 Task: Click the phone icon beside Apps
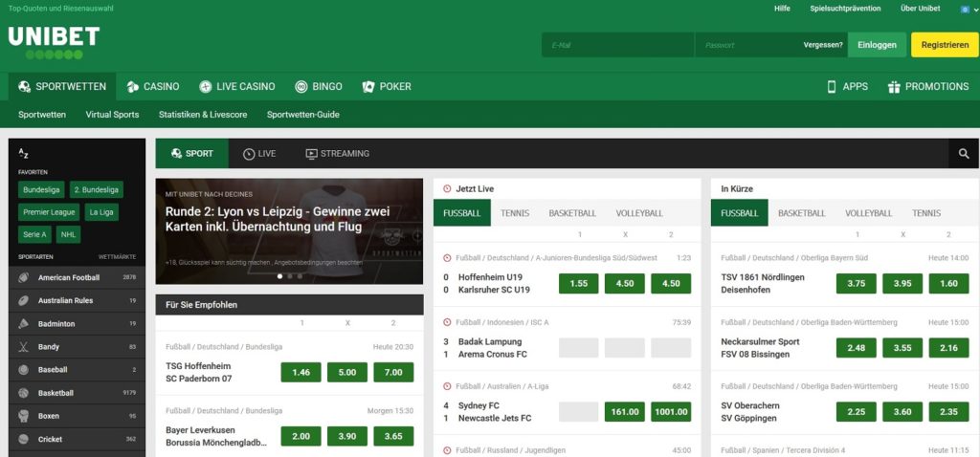pyautogui.click(x=832, y=87)
